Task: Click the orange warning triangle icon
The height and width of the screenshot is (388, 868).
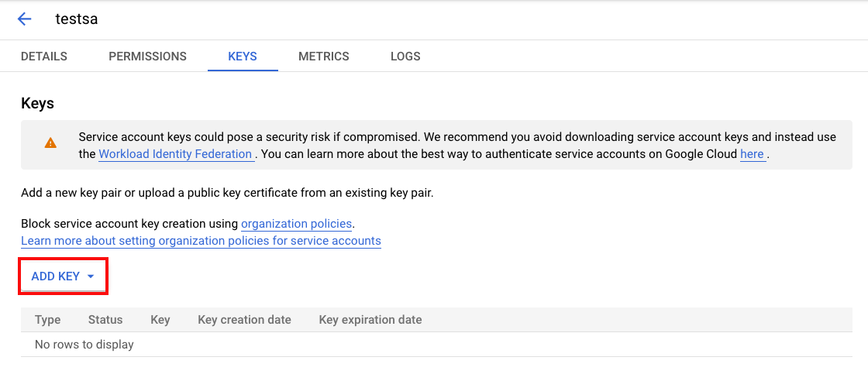Action: click(50, 143)
